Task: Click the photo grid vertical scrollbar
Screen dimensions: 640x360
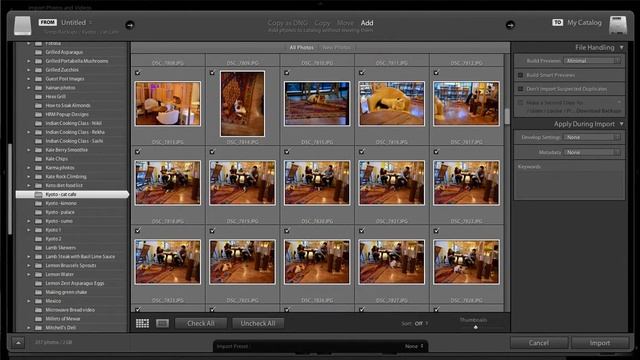Action: click(x=507, y=116)
